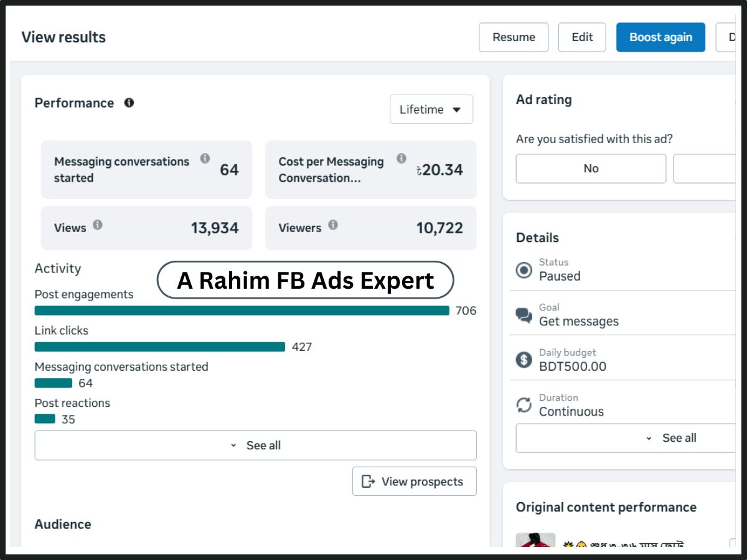Expand See all in Details panel

pos(626,438)
